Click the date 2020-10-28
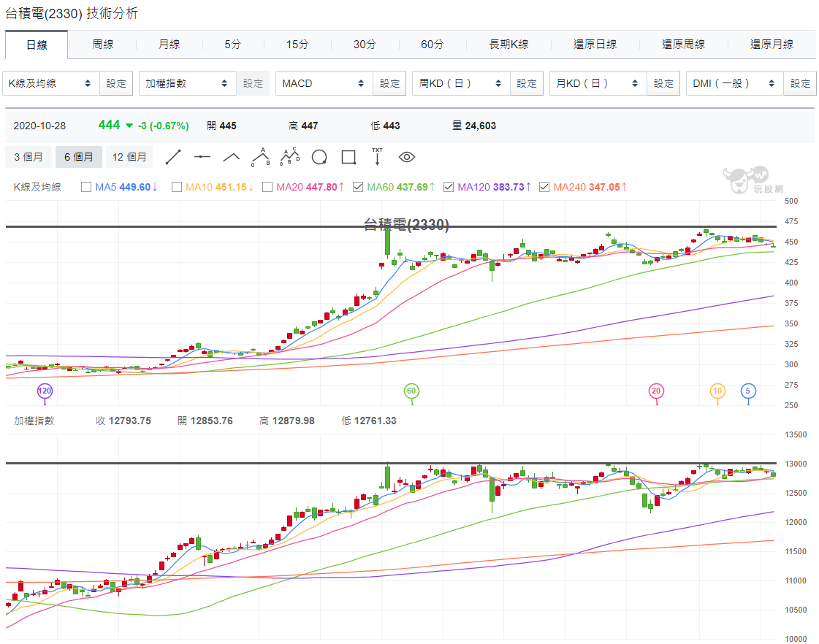The image size is (819, 644). (x=39, y=126)
